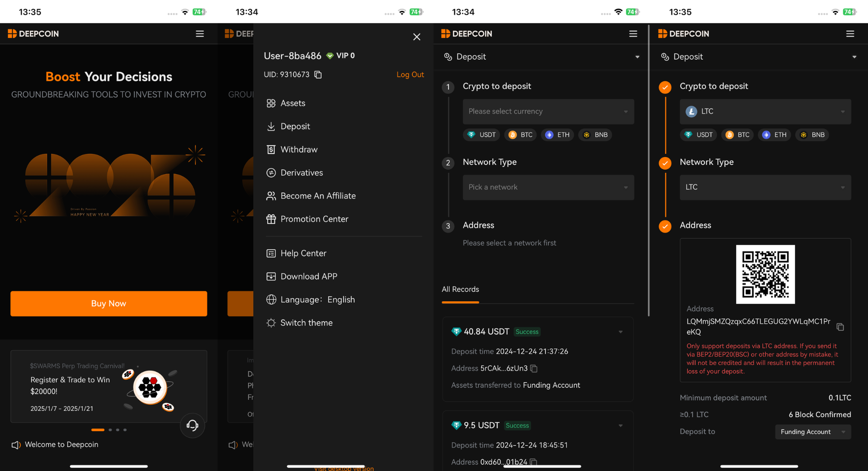The height and width of the screenshot is (471, 868).
Task: Change Language: English setting
Action: coord(311,300)
